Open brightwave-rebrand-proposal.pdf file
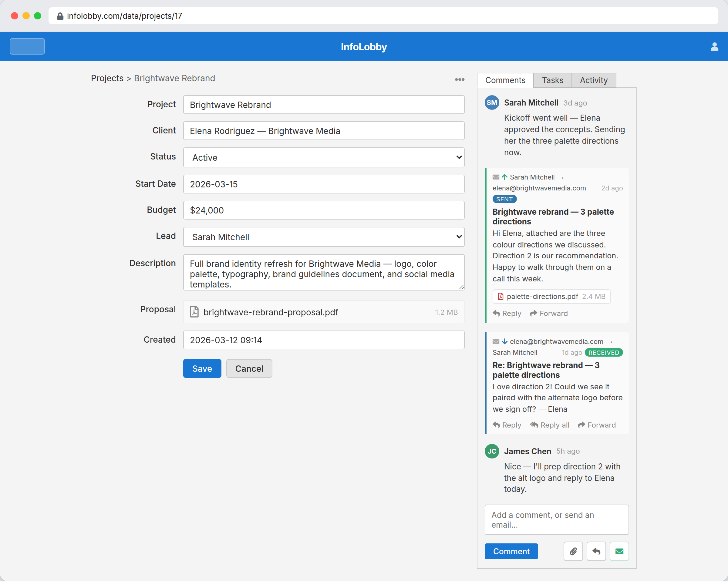 (x=323, y=312)
